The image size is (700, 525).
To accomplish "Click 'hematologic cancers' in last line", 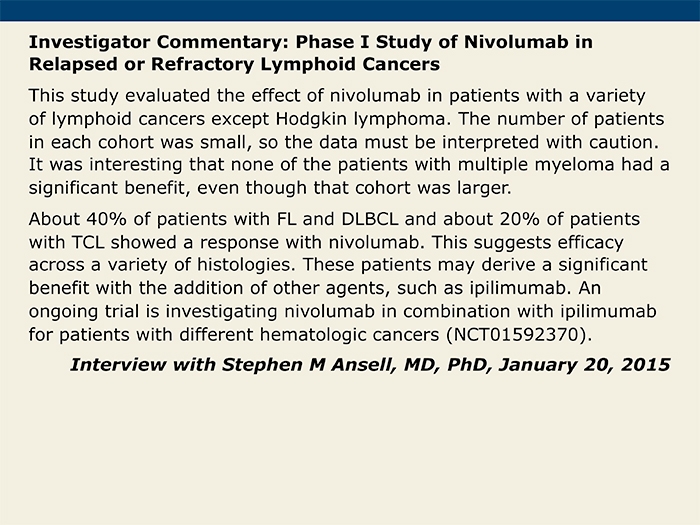I will pyautogui.click(x=349, y=334).
